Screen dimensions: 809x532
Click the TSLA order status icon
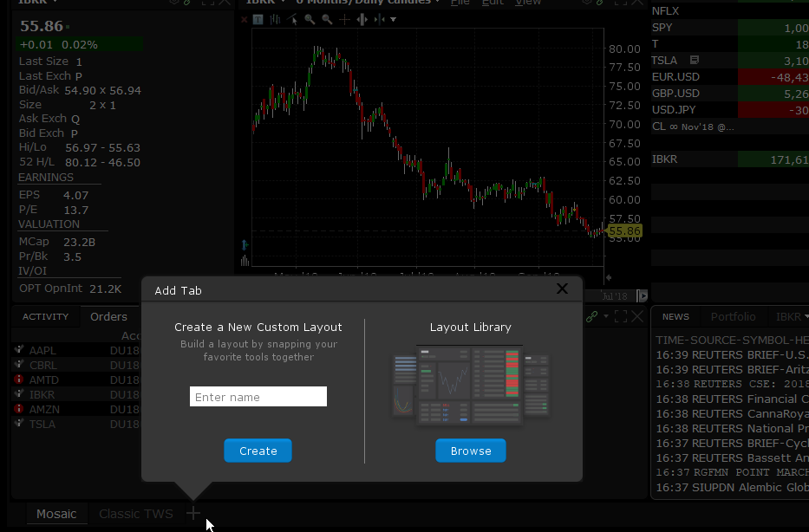click(18, 423)
